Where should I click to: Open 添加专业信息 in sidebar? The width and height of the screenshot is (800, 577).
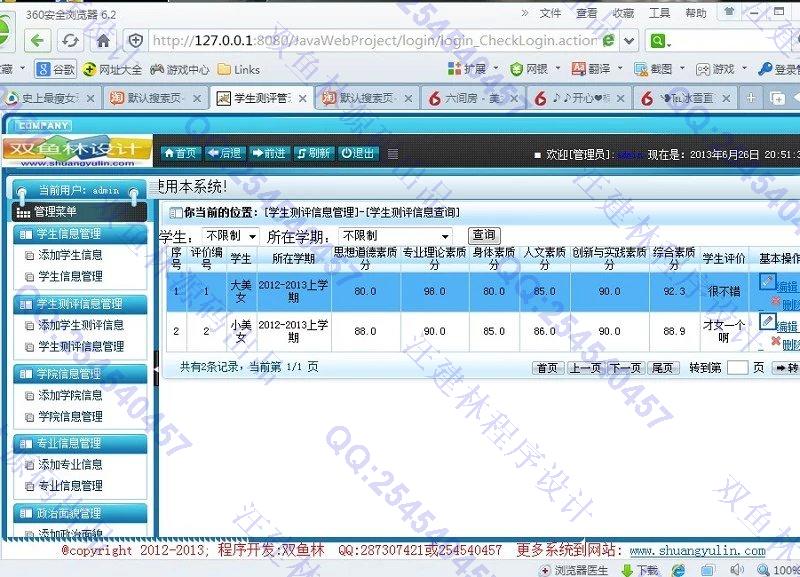coord(70,465)
